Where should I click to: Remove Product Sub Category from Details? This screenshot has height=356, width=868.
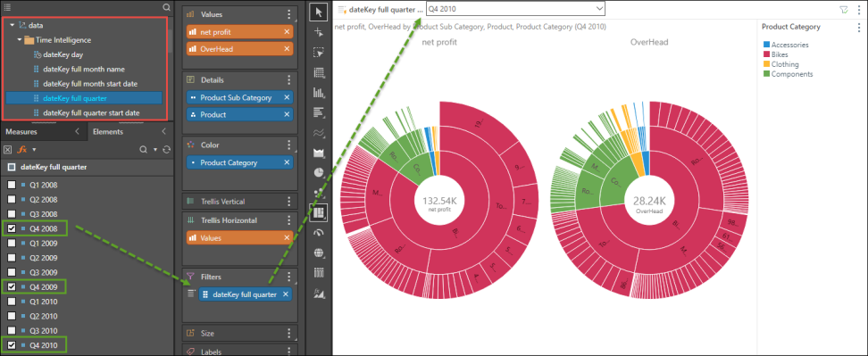pyautogui.click(x=287, y=97)
